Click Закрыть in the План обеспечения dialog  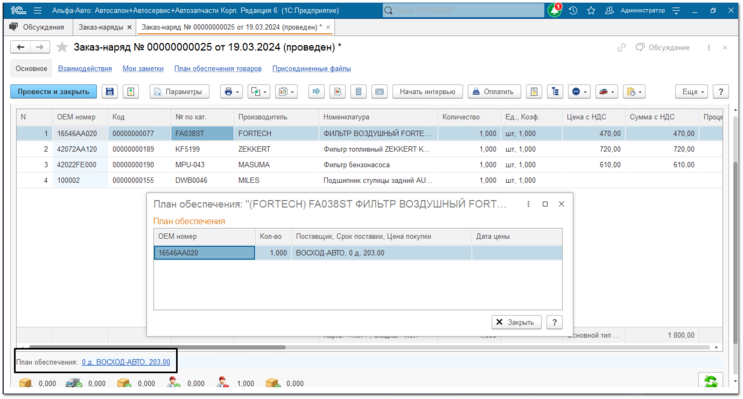tap(516, 322)
